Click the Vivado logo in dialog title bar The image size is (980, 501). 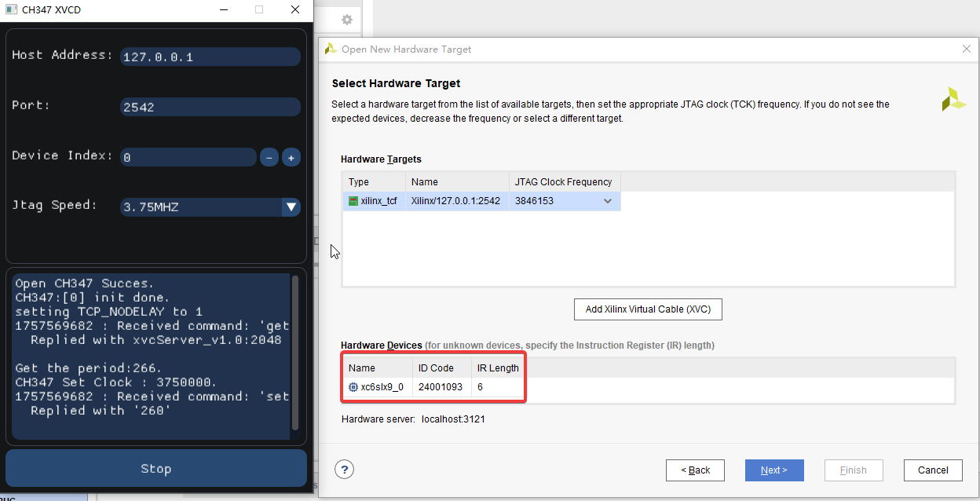(x=331, y=49)
